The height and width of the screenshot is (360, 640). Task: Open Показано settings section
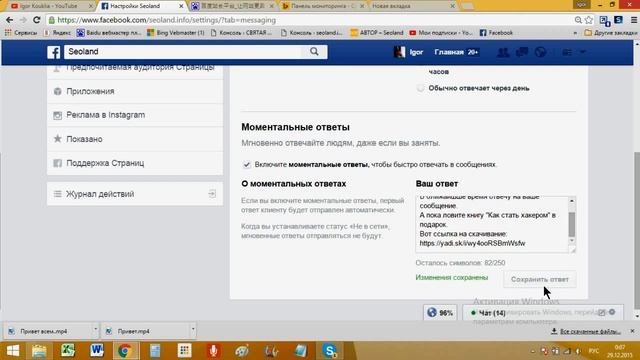(135, 139)
